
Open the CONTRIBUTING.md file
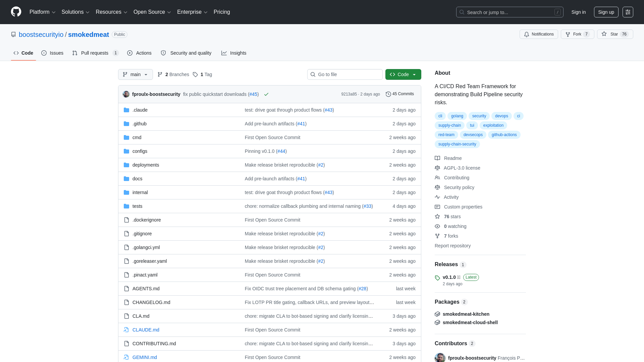pos(154,344)
